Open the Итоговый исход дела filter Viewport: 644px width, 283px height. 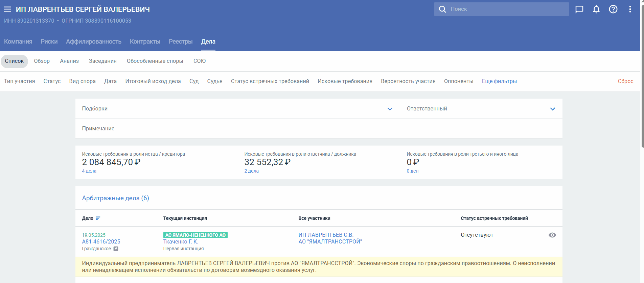[153, 81]
